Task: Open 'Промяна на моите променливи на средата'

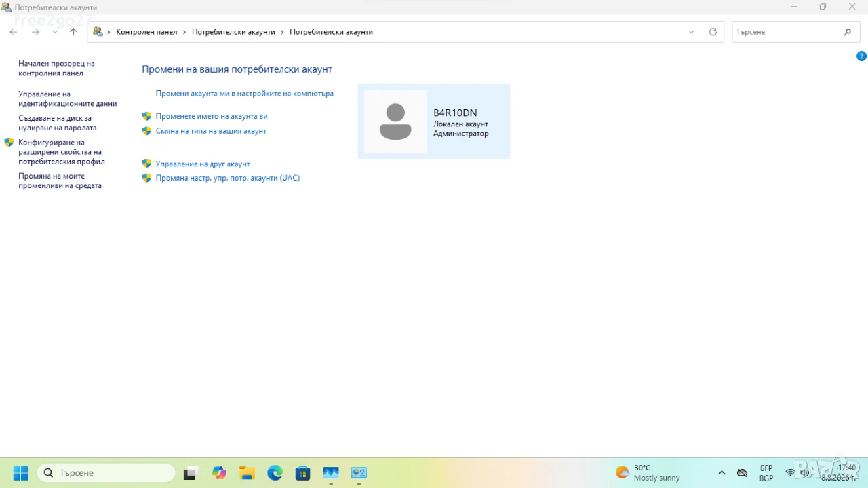Action: click(x=60, y=181)
